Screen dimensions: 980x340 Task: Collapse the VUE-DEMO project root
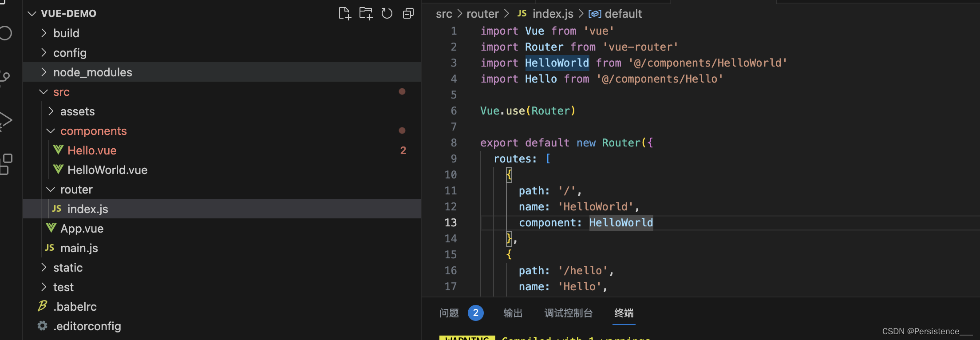(32, 13)
